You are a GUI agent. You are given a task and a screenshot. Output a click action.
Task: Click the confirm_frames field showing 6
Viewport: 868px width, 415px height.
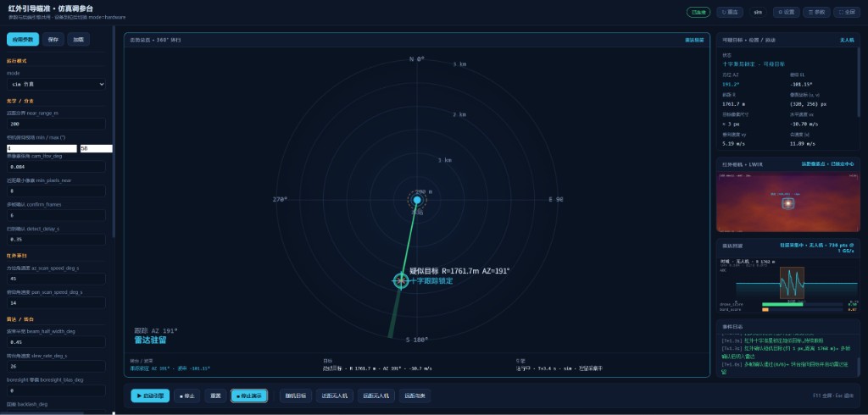pos(56,215)
